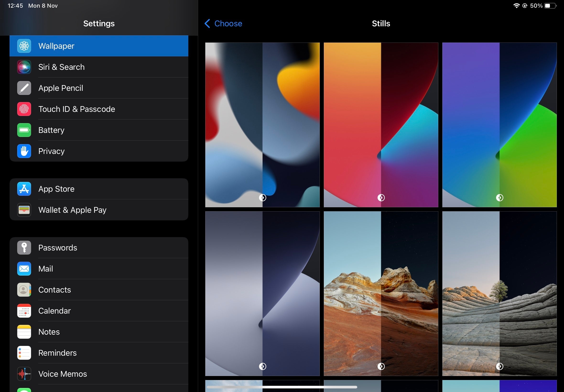This screenshot has width=564, height=392.
Task: Open Apple Pencil settings
Action: 99,88
